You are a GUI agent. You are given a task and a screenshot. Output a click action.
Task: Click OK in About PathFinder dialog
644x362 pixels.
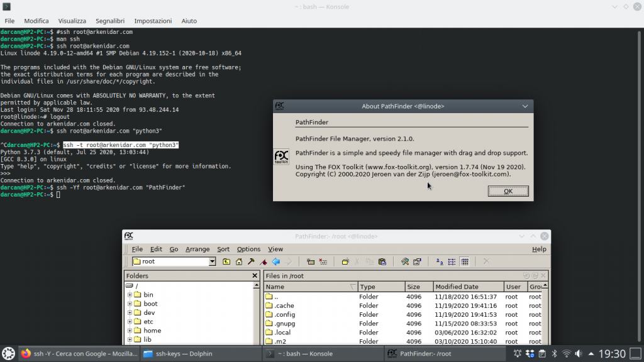coord(508,191)
